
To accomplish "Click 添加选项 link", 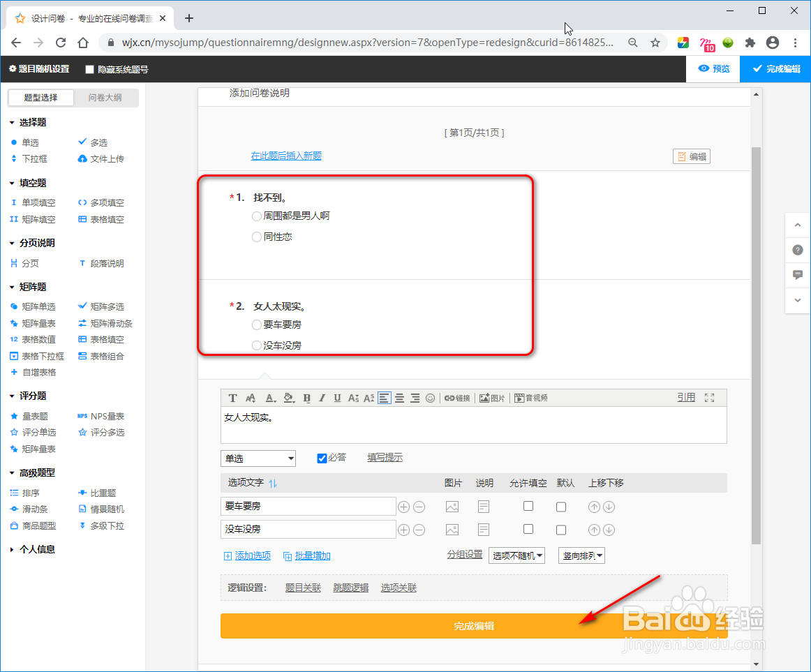I will pos(247,556).
